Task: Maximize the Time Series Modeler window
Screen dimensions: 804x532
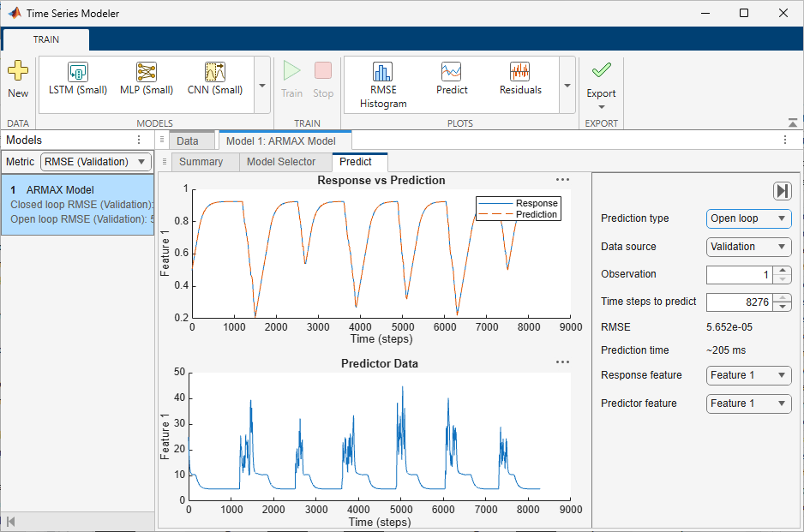Action: (744, 14)
